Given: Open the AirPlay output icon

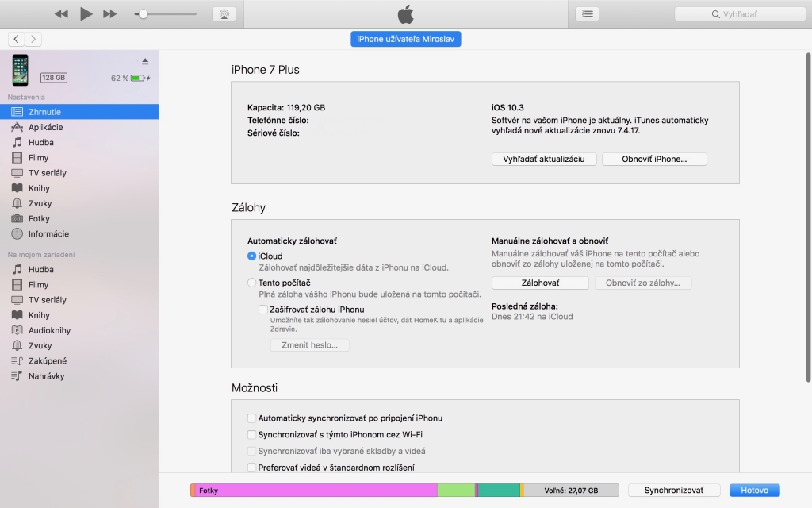Looking at the screenshot, I should pos(224,13).
